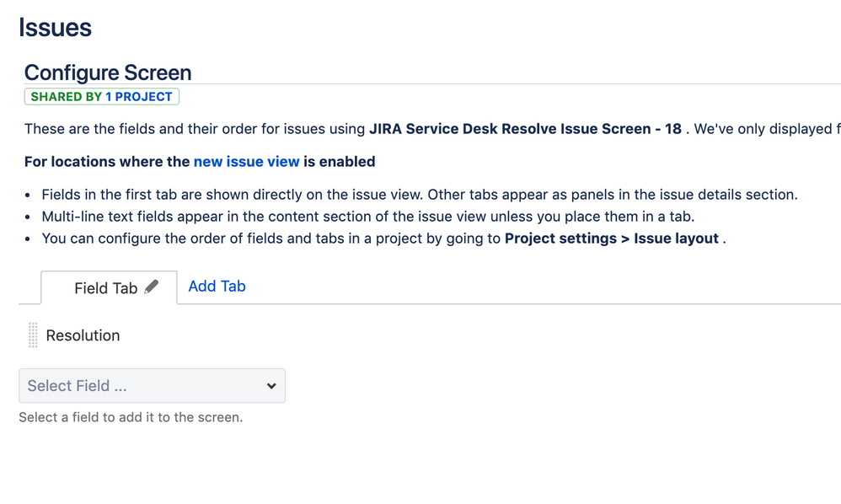
Task: Click the Select Field dropdown chevron arrow
Action: (271, 385)
